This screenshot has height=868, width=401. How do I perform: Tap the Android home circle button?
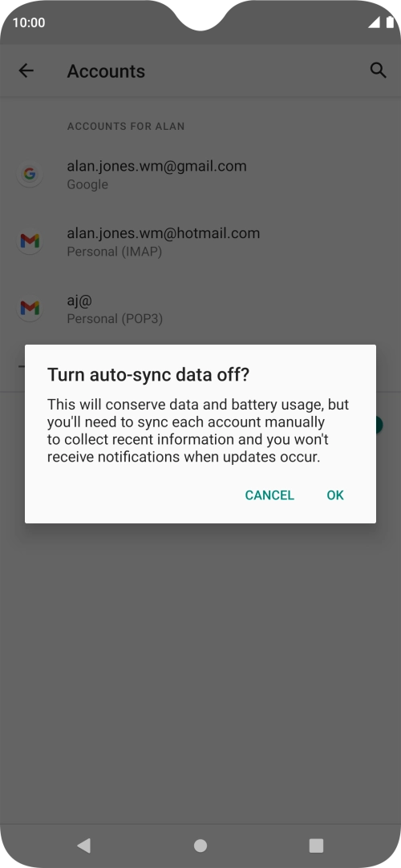click(200, 846)
